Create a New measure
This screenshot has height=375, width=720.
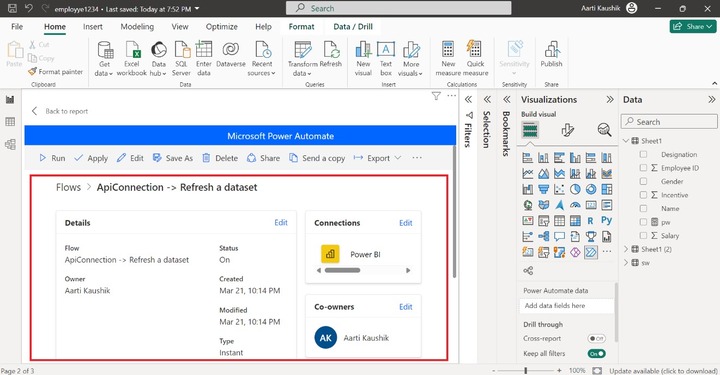point(448,59)
